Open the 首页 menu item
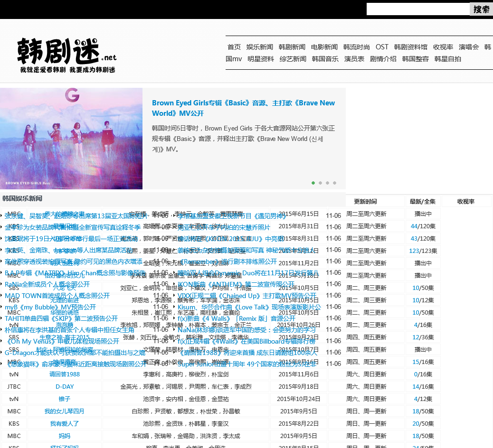The height and width of the screenshot is (448, 493). [234, 47]
